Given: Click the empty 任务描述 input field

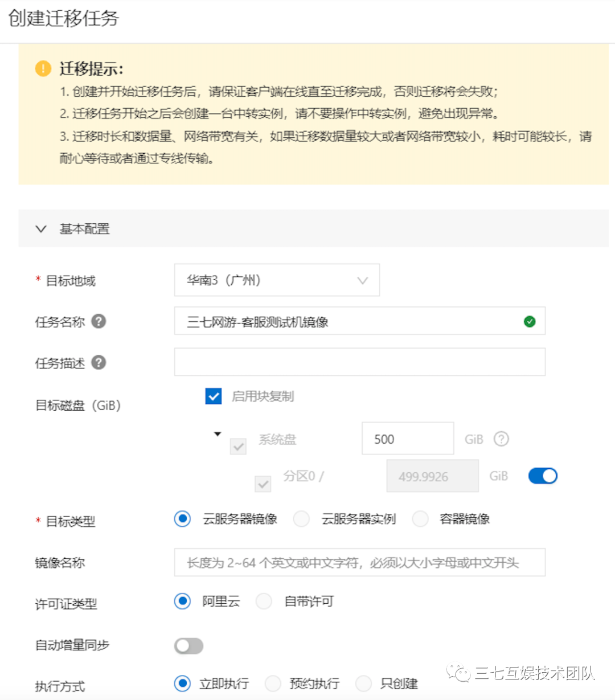Looking at the screenshot, I should tap(360, 362).
